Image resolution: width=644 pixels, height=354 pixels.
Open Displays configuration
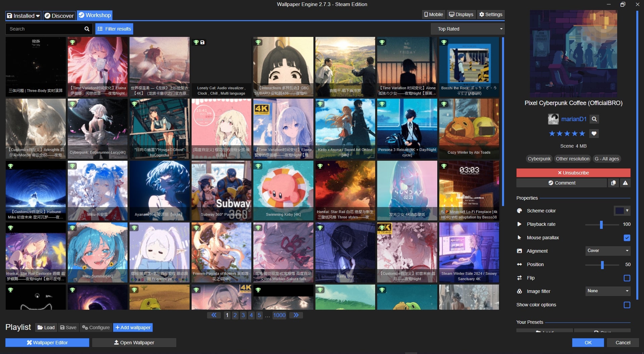point(461,14)
